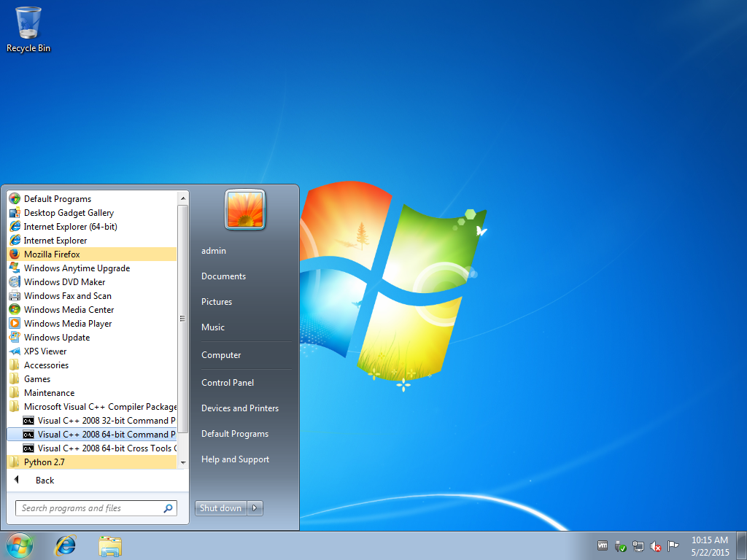Click the Windows Anytime Upgrade icon
The height and width of the screenshot is (560, 747).
pos(15,268)
